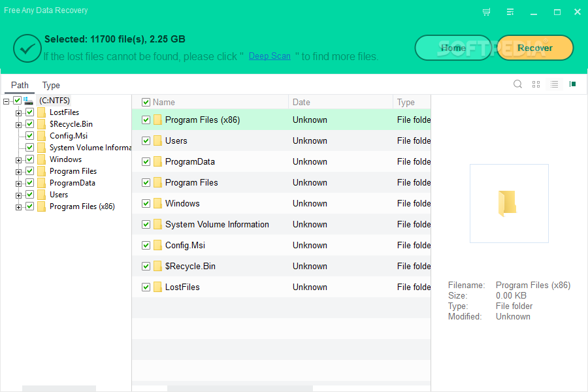Click the Recover button
Screen dimensions: 588x392
(x=534, y=48)
